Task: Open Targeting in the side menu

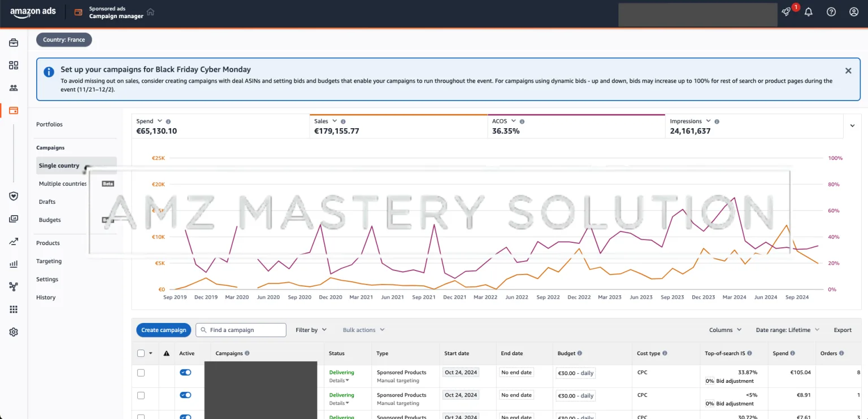Action: point(49,261)
